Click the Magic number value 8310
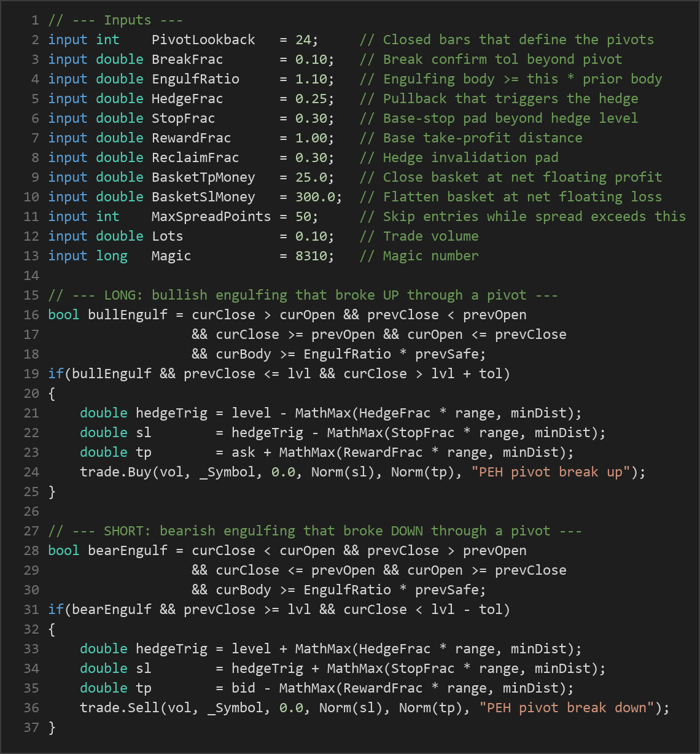 311,256
